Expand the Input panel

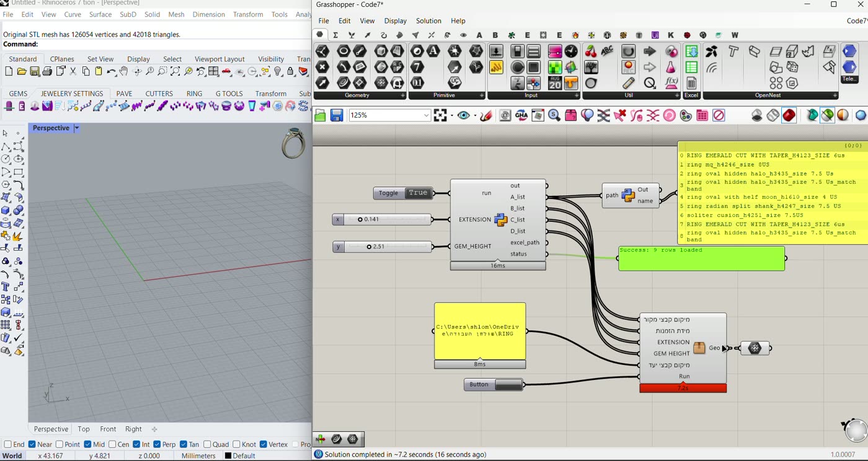coord(577,95)
